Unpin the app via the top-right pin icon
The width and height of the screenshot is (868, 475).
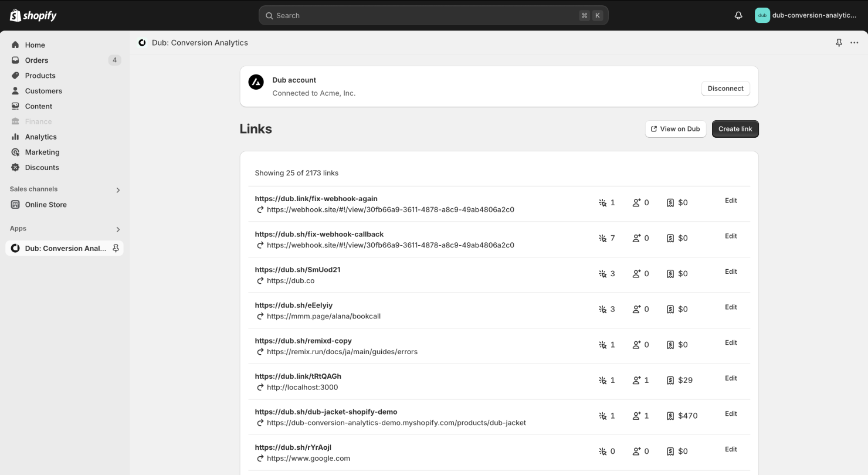coord(839,42)
